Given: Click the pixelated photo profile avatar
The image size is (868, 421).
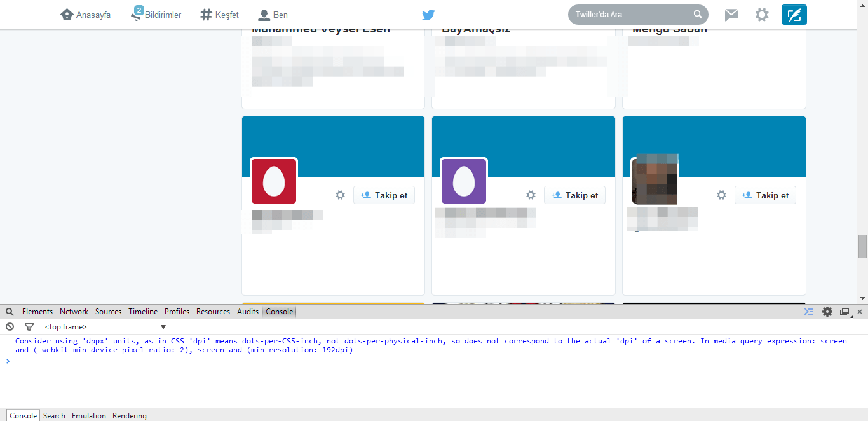Looking at the screenshot, I should coord(654,179).
